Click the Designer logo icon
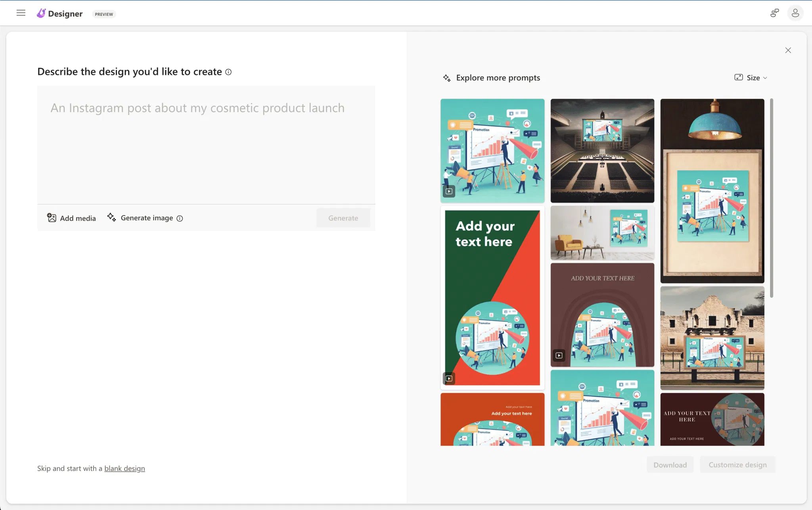 pos(41,13)
